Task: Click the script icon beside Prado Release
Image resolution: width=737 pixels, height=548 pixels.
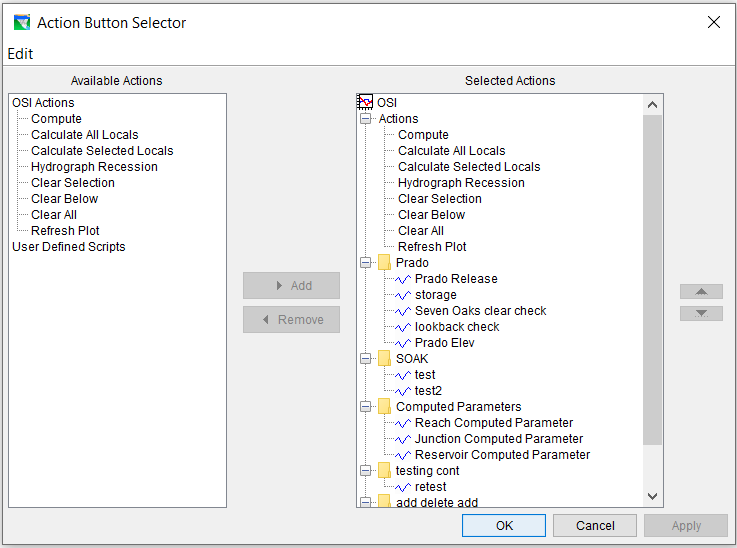Action: click(403, 279)
